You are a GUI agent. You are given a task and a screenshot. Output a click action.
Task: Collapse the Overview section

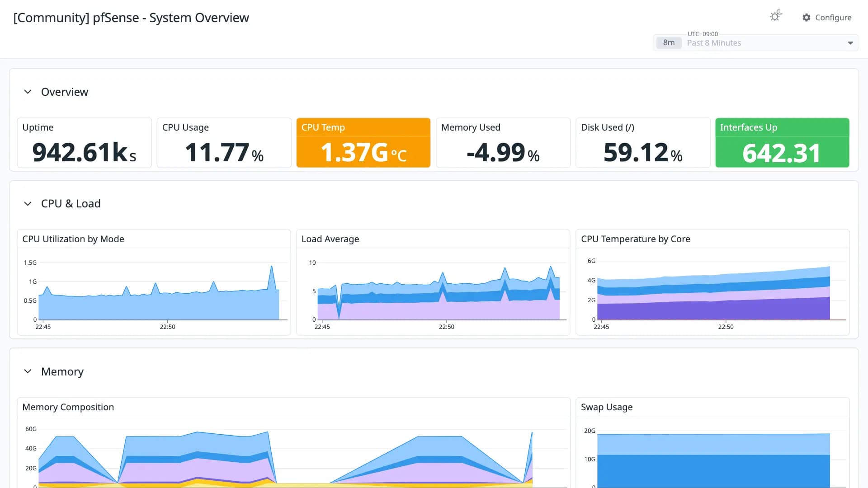[28, 92]
